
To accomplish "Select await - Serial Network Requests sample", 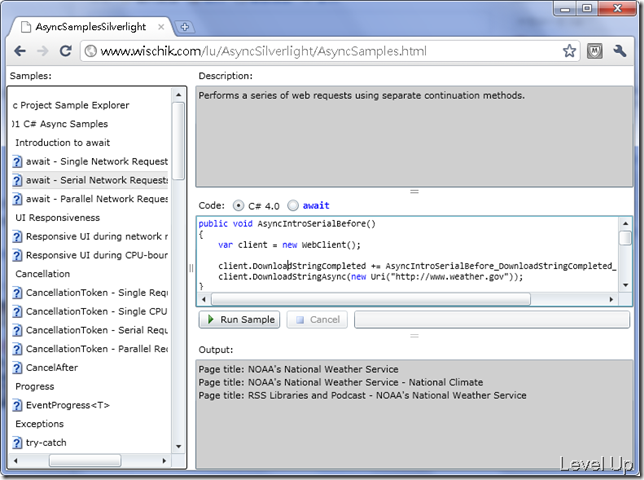I will pos(97,180).
